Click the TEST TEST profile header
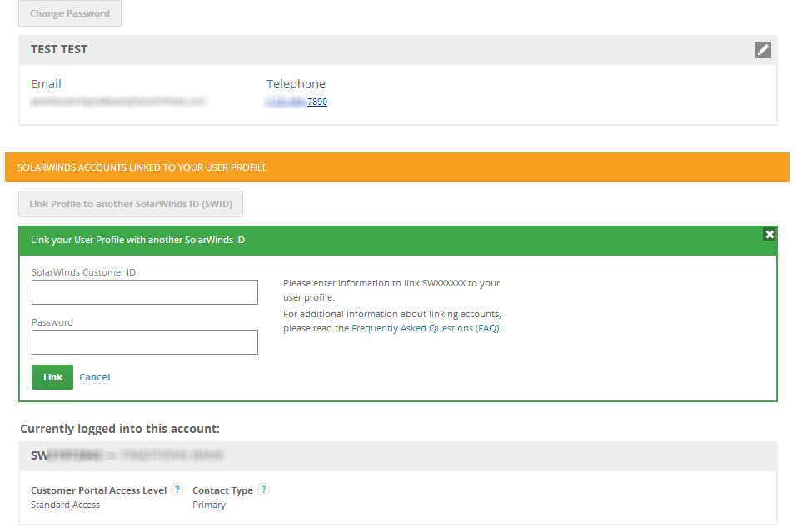 click(58, 49)
